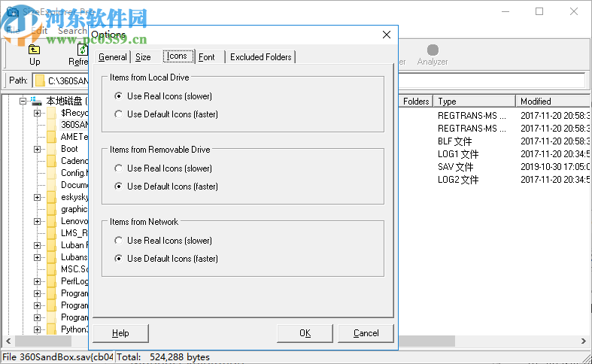592x364 pixels.
Task: Switch to the Icons tab
Action: pyautogui.click(x=178, y=56)
